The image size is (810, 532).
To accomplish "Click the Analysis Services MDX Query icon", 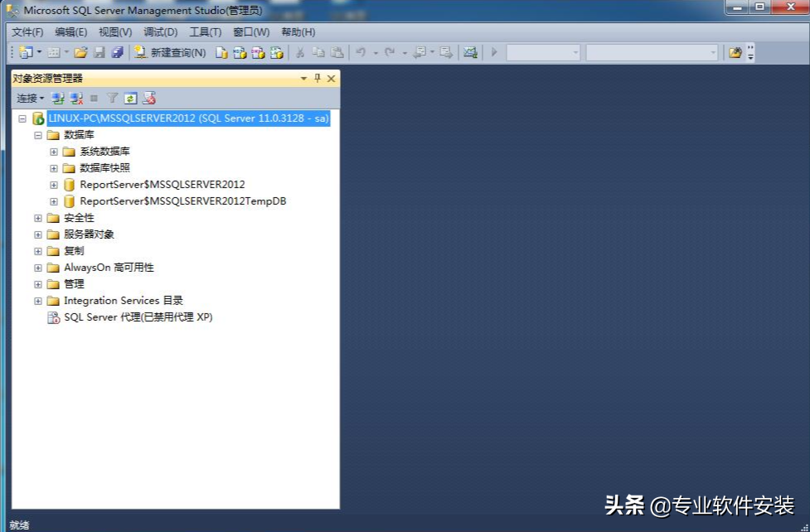I will [x=240, y=52].
